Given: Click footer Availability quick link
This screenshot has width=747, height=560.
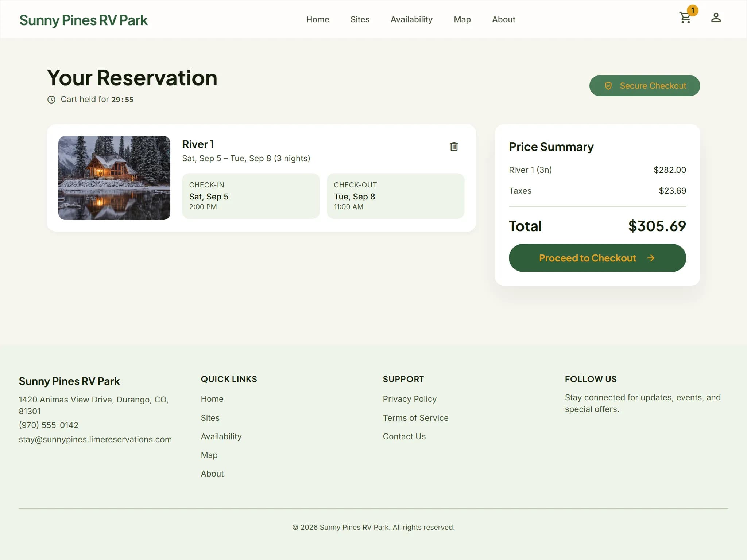Looking at the screenshot, I should (x=221, y=436).
